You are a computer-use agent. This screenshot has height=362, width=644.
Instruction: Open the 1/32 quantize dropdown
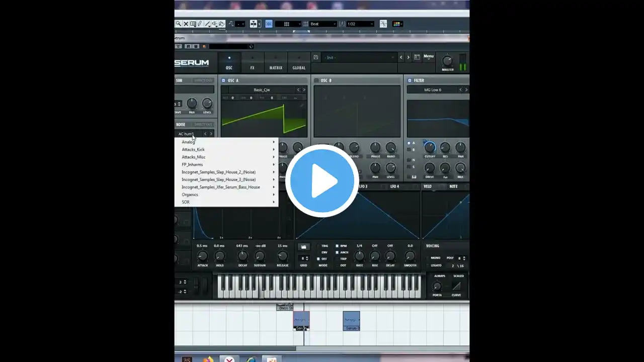360,24
